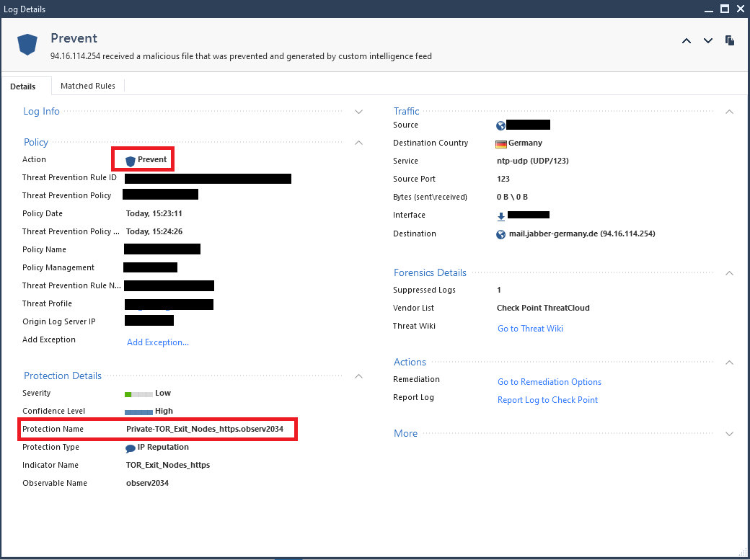Click the globe icon next to Source
Image resolution: width=750 pixels, height=560 pixels.
pyautogui.click(x=500, y=125)
